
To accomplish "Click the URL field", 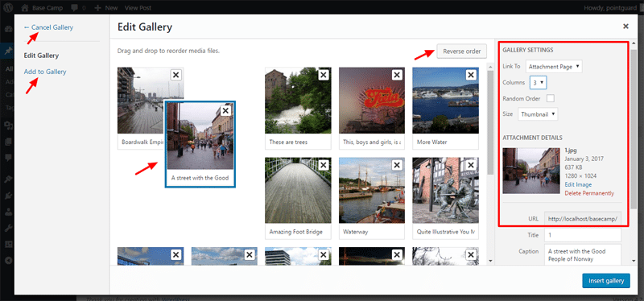I will (x=582, y=219).
